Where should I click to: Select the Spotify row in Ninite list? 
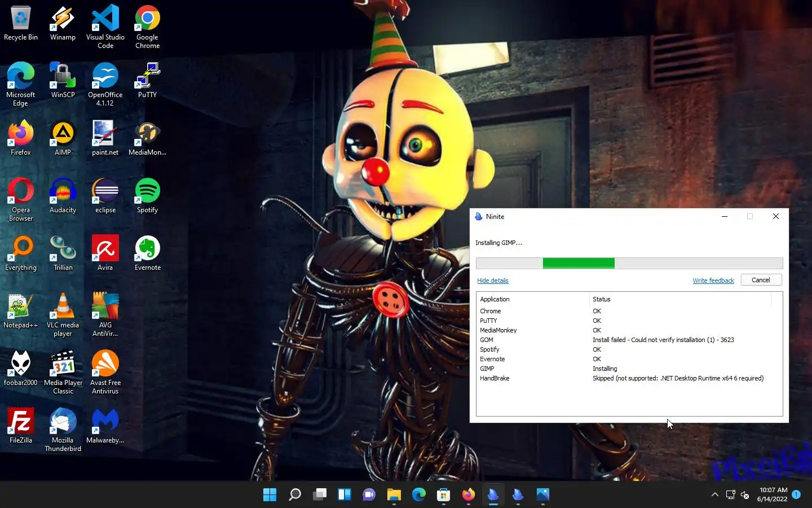click(x=629, y=349)
